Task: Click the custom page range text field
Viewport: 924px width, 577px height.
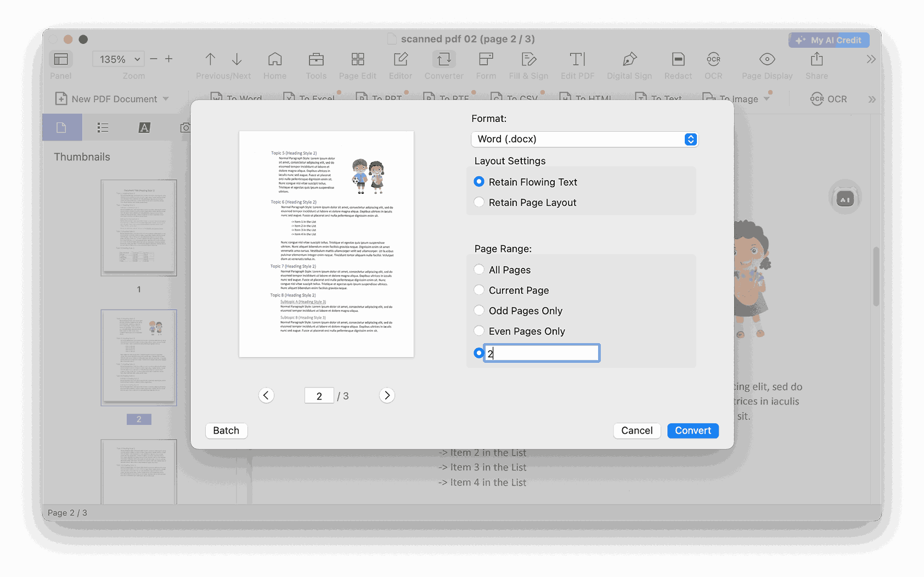Action: click(x=542, y=353)
